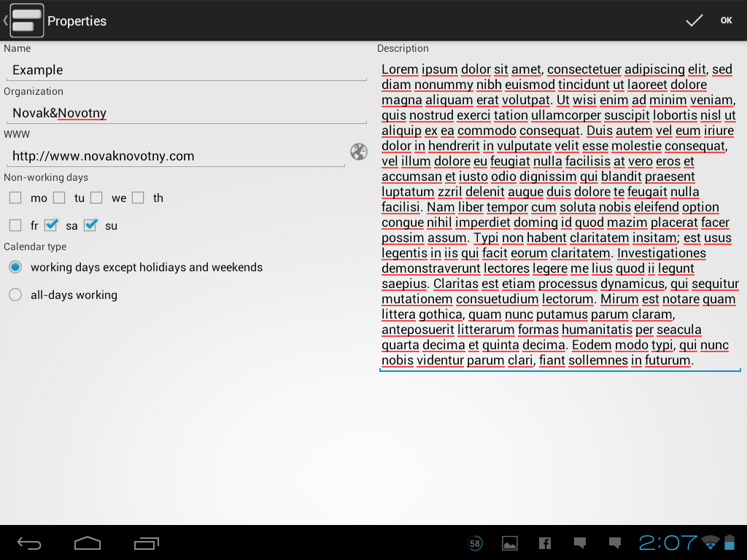This screenshot has width=747, height=560.
Task: Choose 'working days except holidays and weekends'
Action: 15,267
